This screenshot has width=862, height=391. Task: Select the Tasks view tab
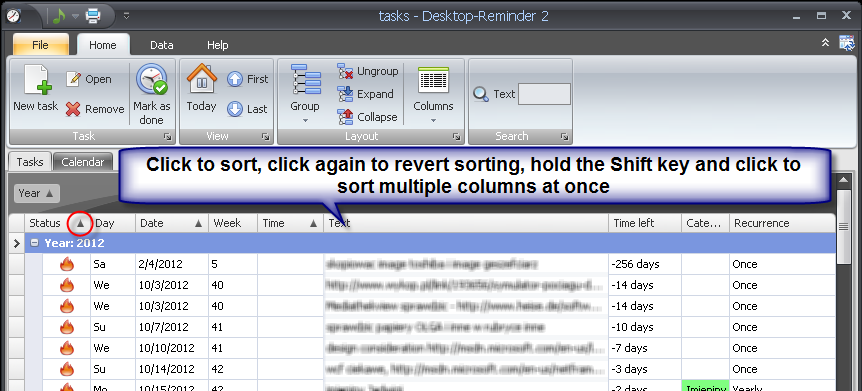(30, 162)
